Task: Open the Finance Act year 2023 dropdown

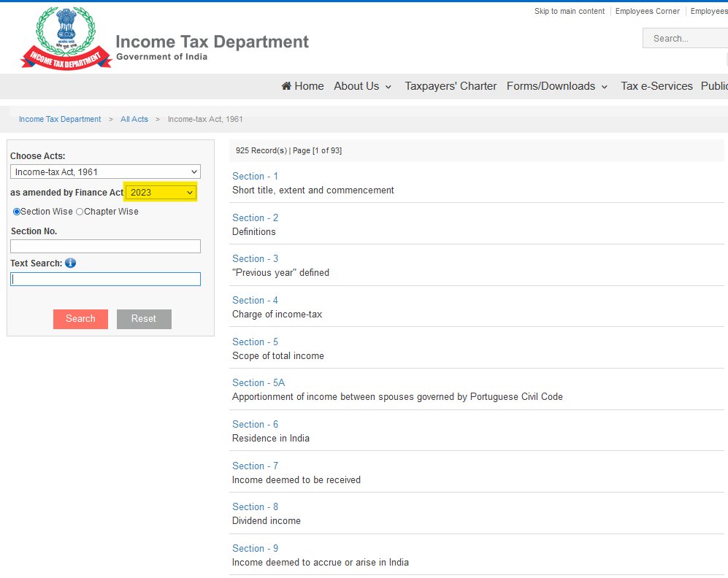Action: pyautogui.click(x=161, y=192)
